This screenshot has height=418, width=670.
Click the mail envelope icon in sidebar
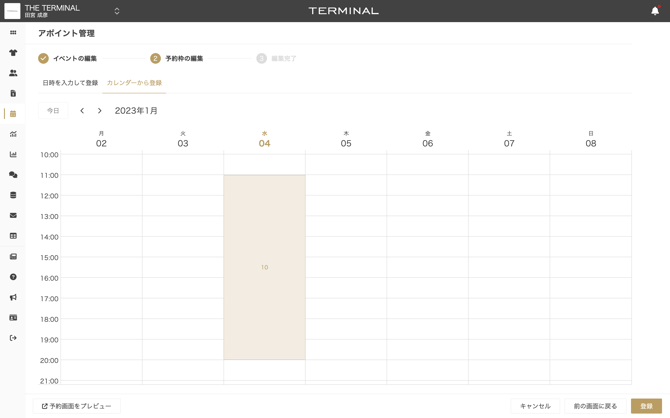pyautogui.click(x=13, y=216)
